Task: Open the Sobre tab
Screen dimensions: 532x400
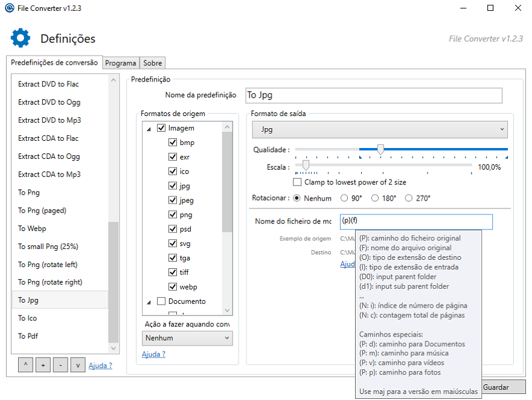Action: point(152,63)
